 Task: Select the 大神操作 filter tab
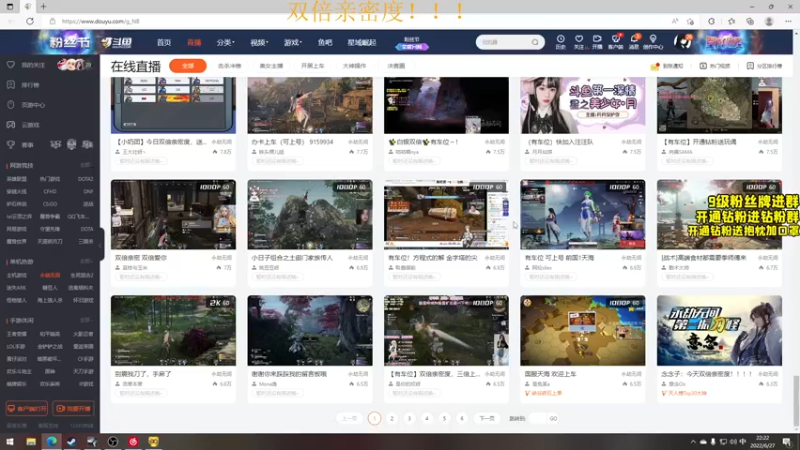(x=354, y=66)
